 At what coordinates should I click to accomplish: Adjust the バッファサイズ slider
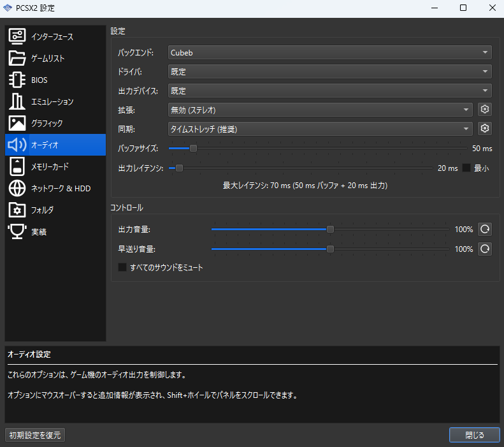(317, 148)
